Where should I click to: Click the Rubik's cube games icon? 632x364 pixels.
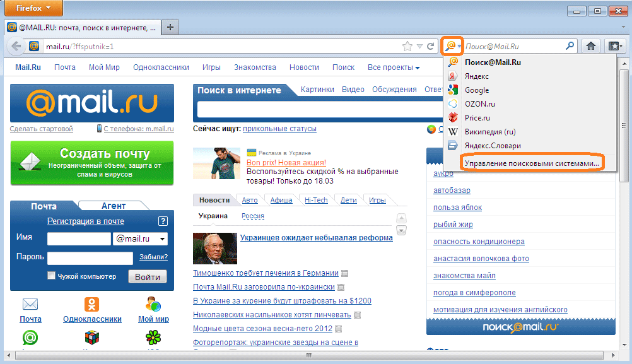(x=92, y=338)
